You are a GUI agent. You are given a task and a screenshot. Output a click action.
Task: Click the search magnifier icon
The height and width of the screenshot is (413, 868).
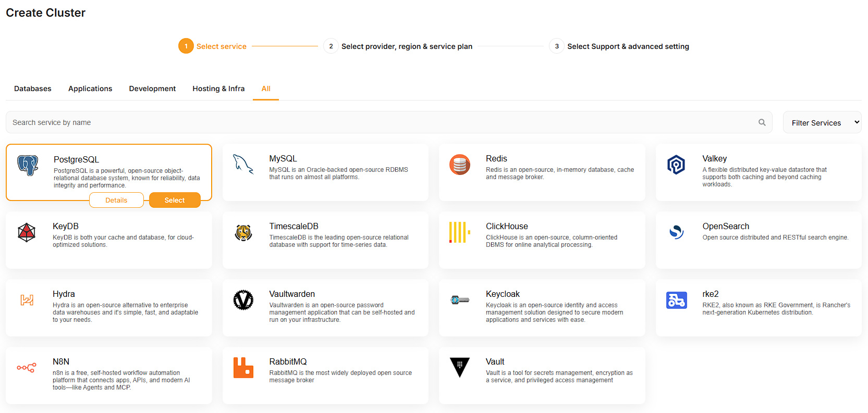762,122
